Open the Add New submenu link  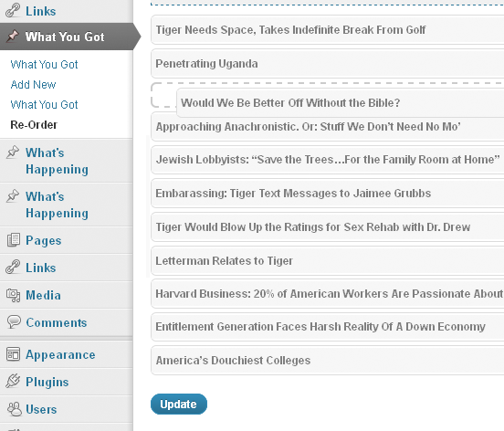point(33,85)
